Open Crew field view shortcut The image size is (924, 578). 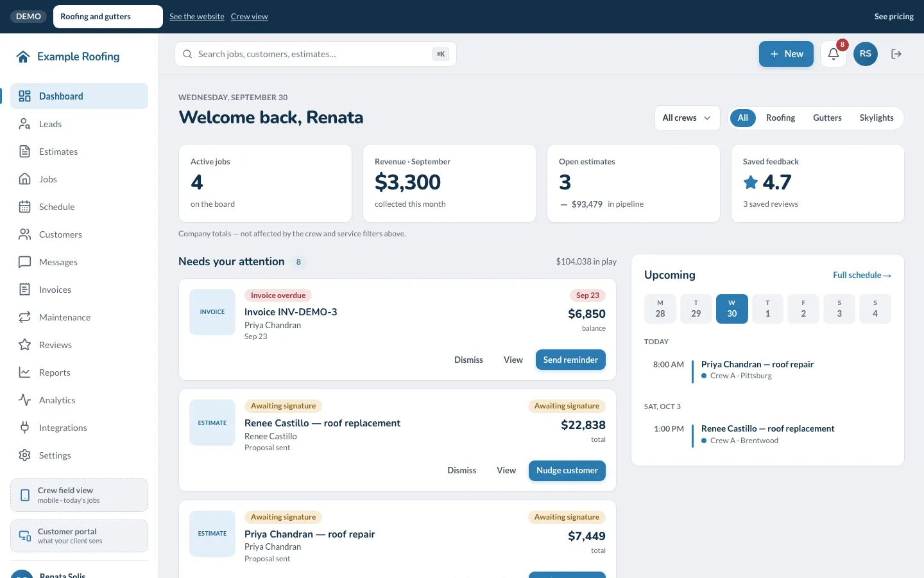click(80, 495)
